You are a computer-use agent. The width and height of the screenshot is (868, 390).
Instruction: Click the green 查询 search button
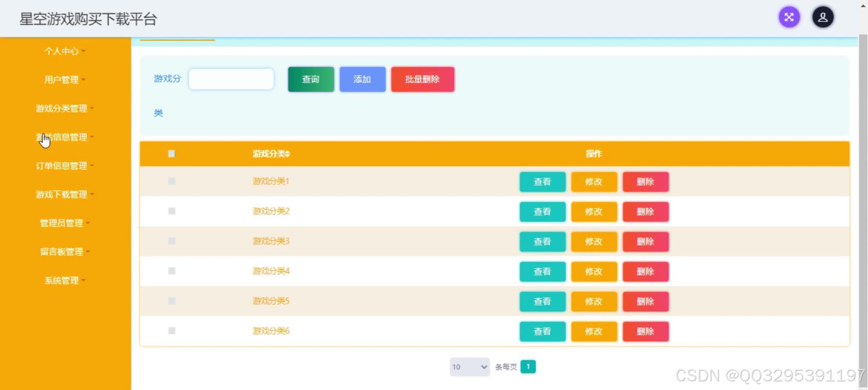pos(311,79)
